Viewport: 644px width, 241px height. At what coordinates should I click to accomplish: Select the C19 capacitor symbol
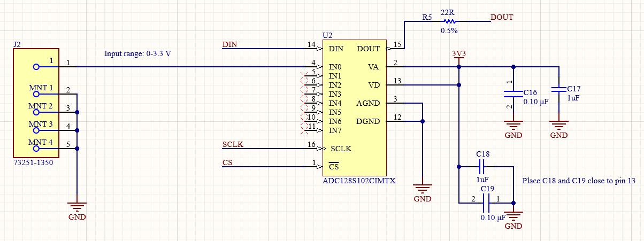486,203
